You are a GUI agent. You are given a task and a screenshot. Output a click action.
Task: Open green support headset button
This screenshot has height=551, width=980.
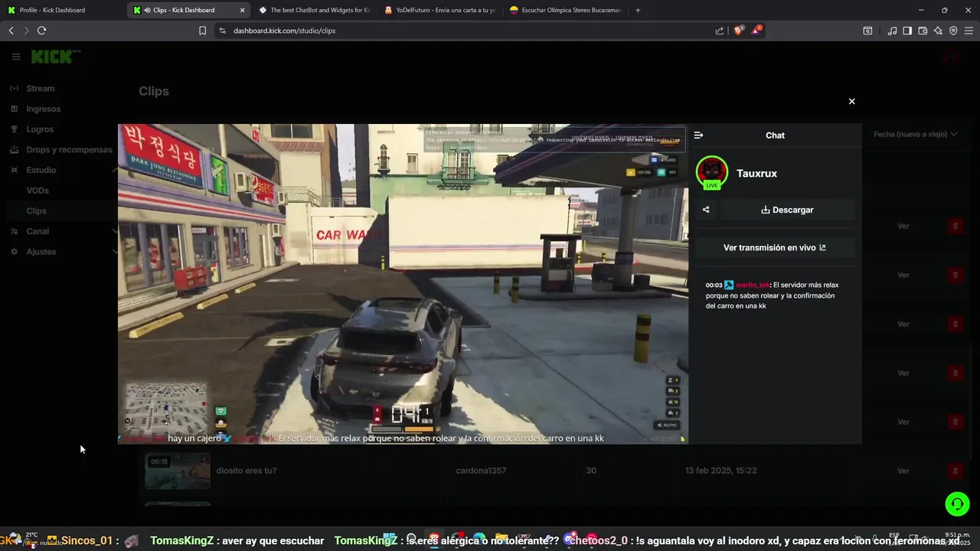pyautogui.click(x=957, y=504)
